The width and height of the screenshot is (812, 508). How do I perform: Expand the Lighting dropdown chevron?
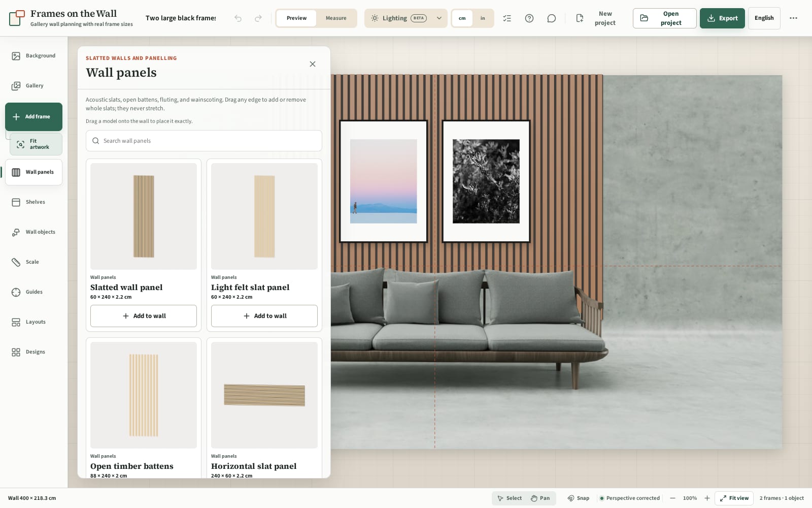click(439, 18)
